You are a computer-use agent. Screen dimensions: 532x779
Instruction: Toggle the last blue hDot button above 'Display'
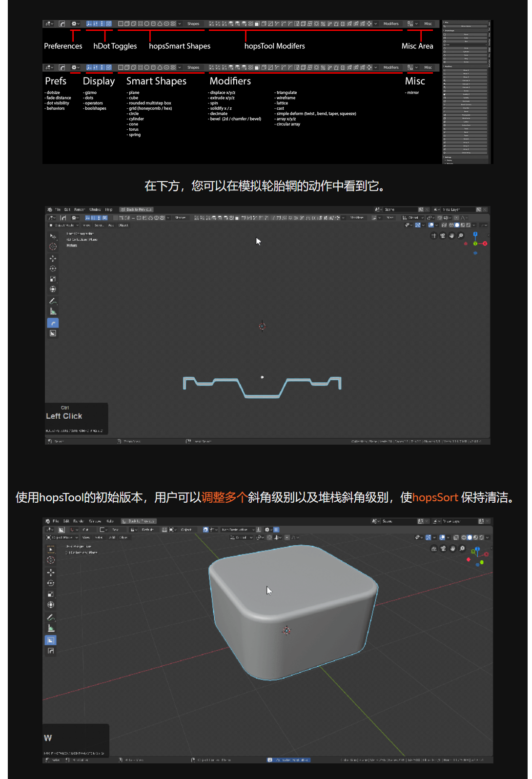(x=108, y=67)
